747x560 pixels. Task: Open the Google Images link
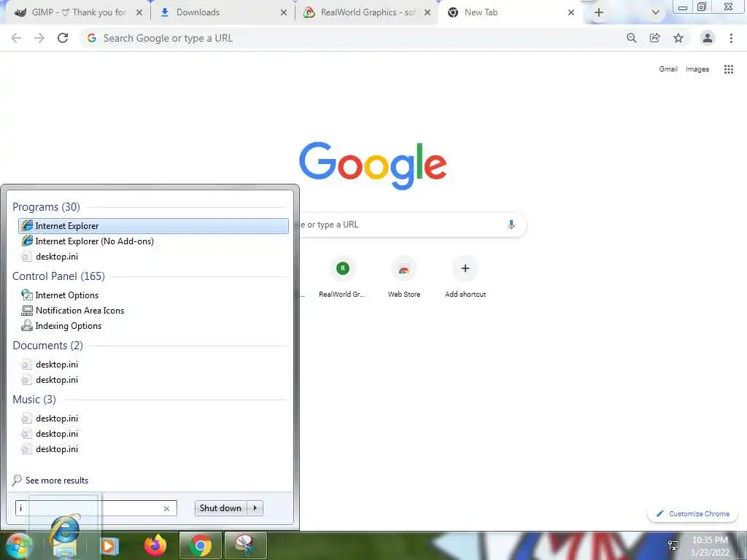pos(697,69)
